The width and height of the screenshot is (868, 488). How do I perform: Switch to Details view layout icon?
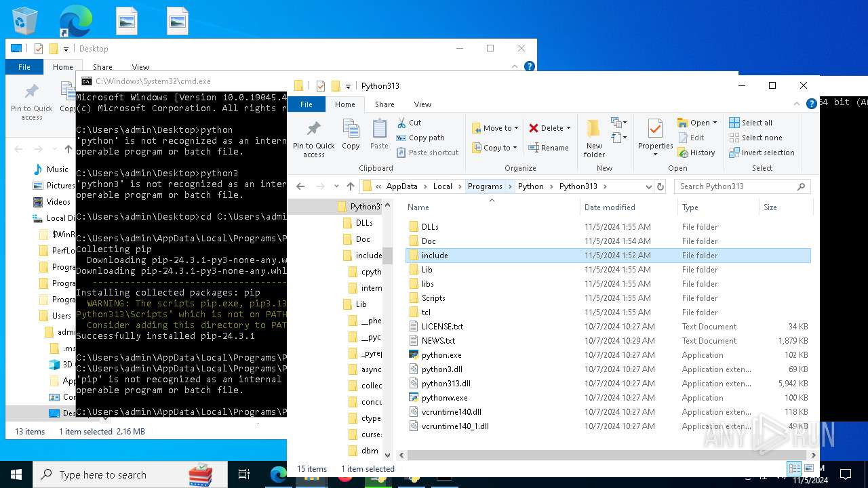point(793,469)
